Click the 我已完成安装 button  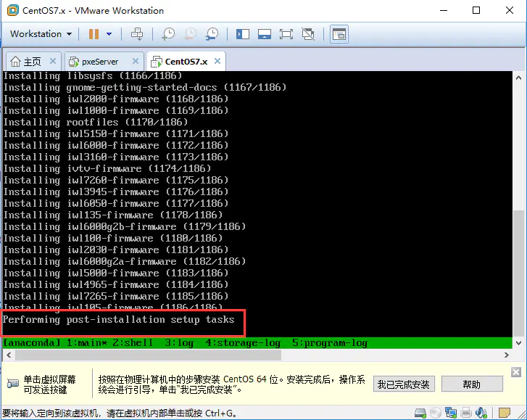[x=404, y=384]
